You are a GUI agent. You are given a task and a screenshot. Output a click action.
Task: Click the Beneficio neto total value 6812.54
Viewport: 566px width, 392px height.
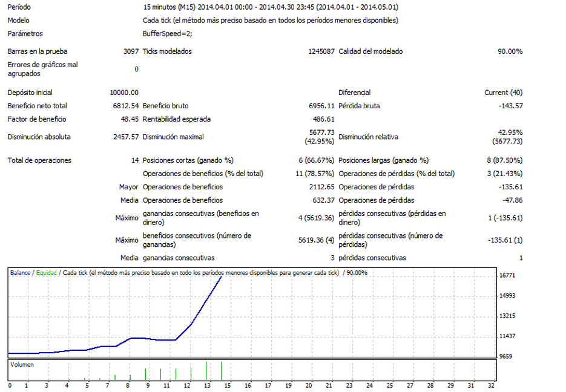[123, 106]
